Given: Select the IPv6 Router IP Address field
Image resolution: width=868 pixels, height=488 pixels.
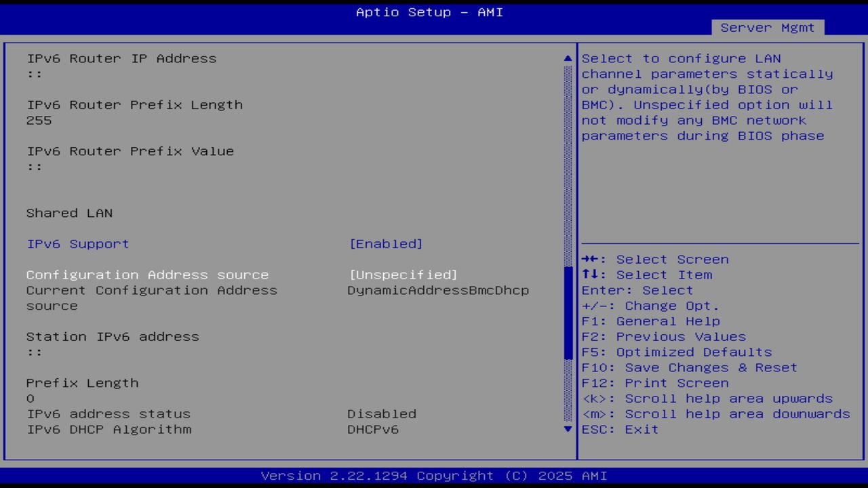Looking at the screenshot, I should tap(121, 58).
